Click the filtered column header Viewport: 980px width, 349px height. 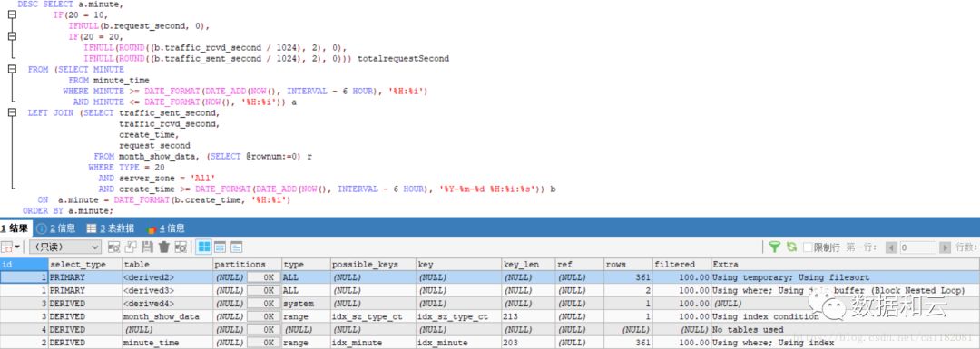click(681, 264)
